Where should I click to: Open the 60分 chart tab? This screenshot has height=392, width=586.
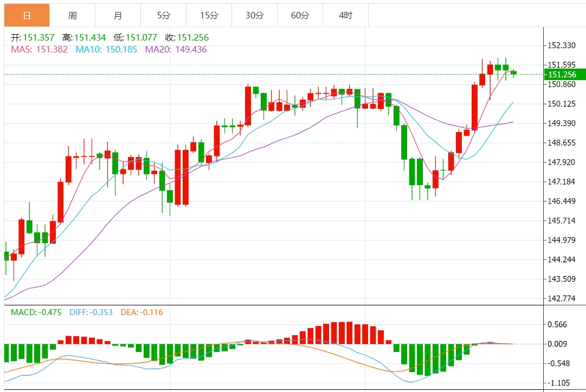coord(300,15)
